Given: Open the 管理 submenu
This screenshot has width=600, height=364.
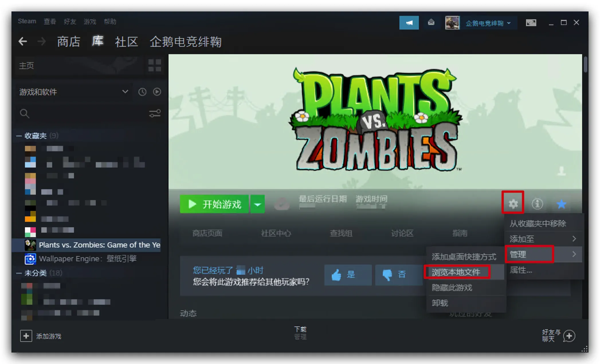Looking at the screenshot, I should 543,254.
